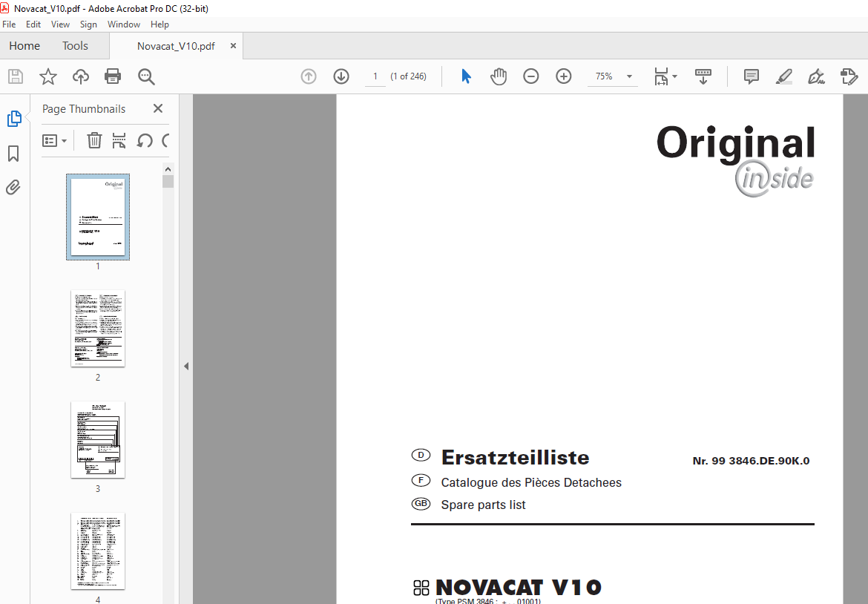Open the Attachments sidebar panel

coord(13,188)
